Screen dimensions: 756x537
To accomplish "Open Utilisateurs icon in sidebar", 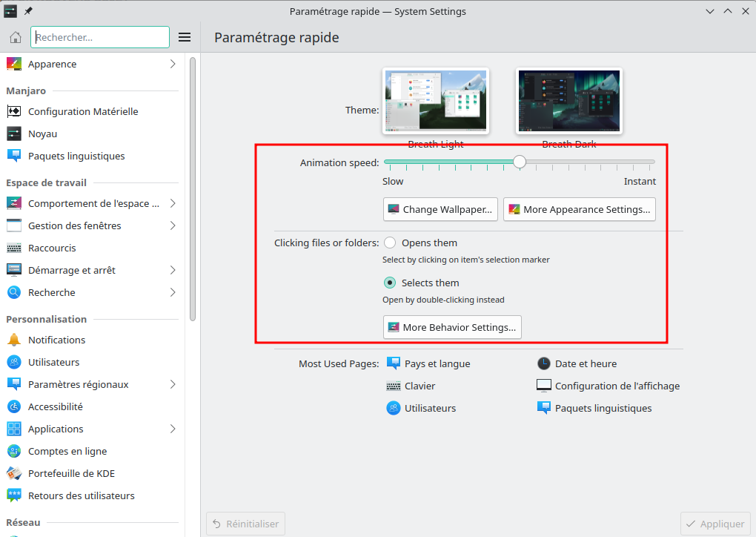I will coord(14,362).
